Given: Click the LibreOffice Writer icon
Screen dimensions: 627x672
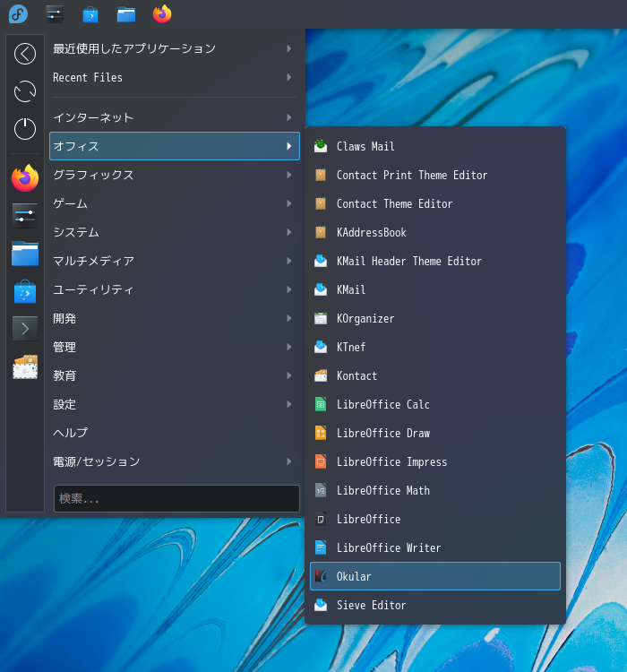Looking at the screenshot, I should (321, 547).
